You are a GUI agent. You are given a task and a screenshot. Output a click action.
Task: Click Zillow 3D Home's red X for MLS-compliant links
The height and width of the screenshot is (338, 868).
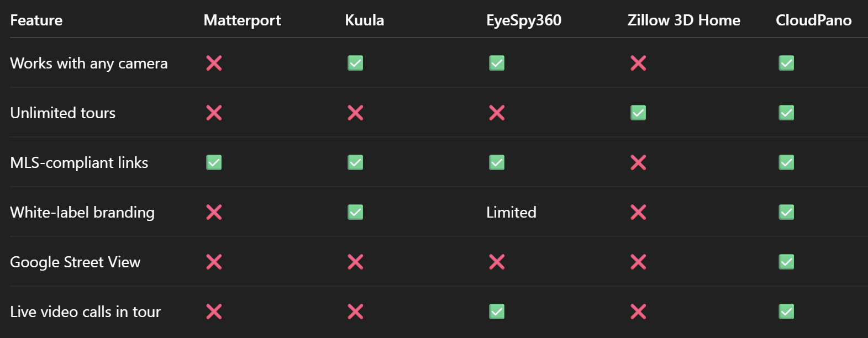pos(638,162)
